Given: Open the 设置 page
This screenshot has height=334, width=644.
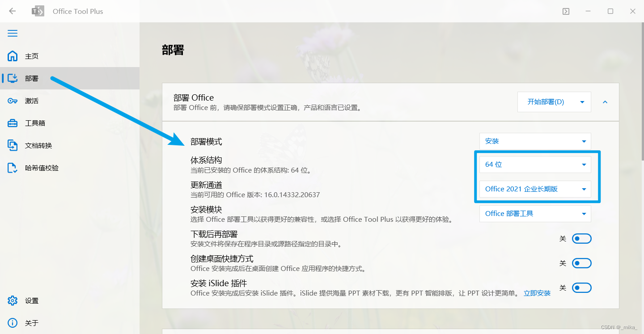Looking at the screenshot, I should pos(70,300).
